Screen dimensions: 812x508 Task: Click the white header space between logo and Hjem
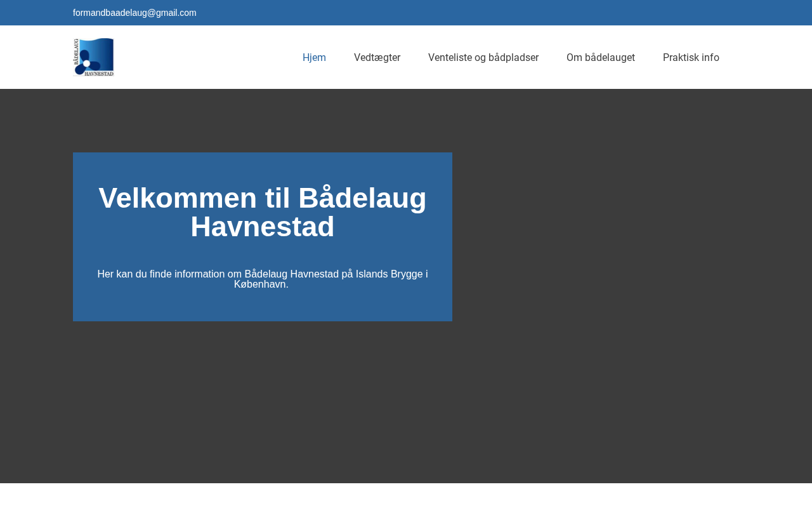[x=203, y=57]
